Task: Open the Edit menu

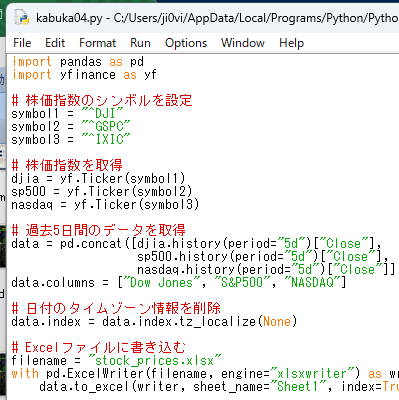Action: [55, 43]
